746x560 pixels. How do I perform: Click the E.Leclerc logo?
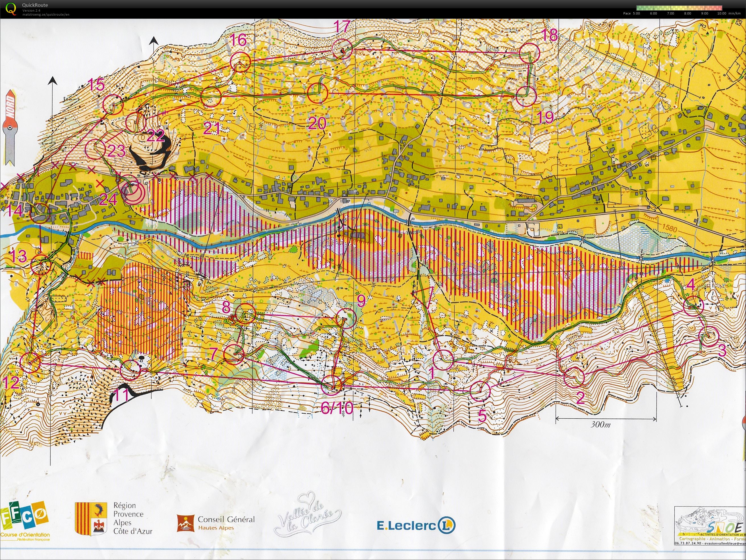point(416,525)
